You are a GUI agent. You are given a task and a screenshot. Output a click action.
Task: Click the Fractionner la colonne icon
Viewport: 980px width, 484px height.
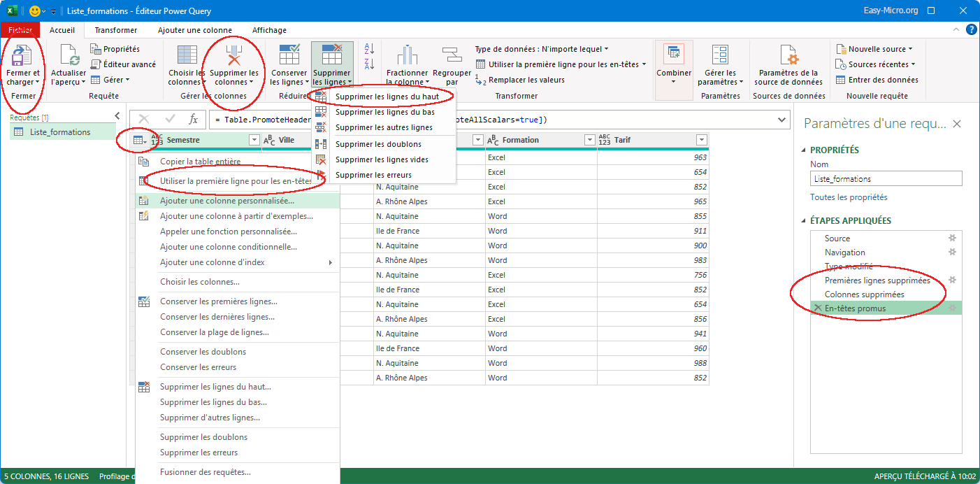click(407, 56)
